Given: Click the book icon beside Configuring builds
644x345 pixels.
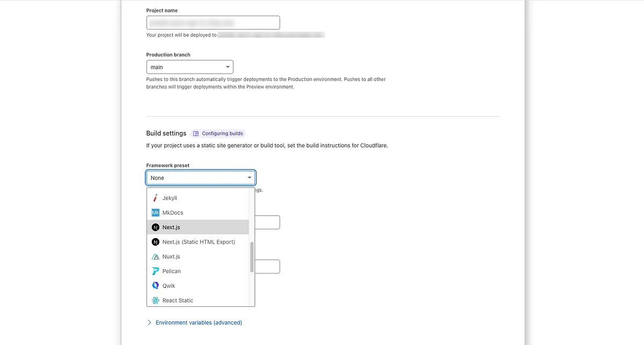Looking at the screenshot, I should [197, 133].
